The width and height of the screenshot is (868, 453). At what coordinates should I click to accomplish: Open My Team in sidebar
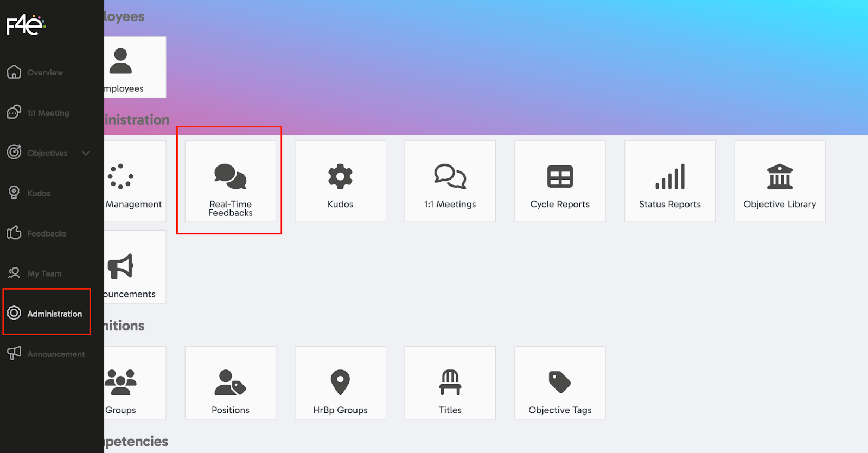(x=44, y=273)
